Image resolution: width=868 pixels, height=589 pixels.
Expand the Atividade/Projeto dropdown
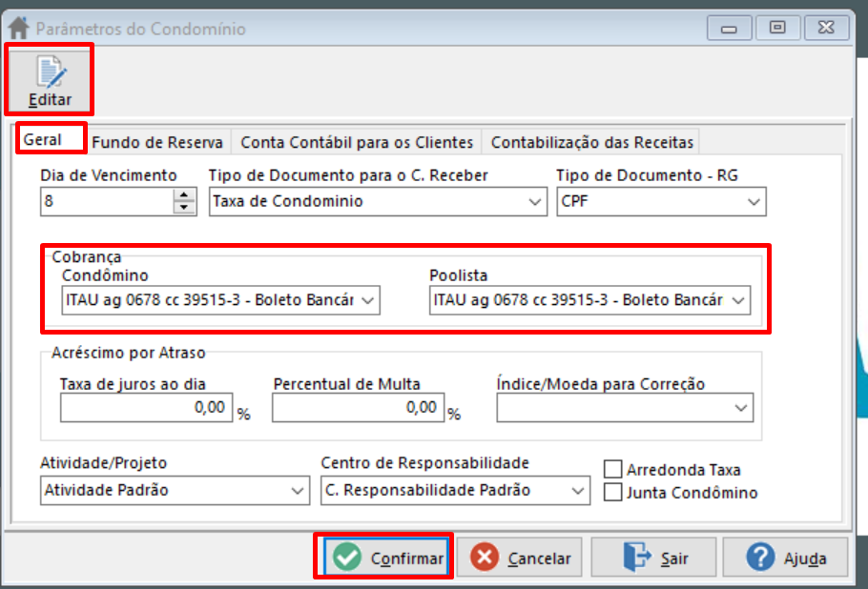click(x=298, y=491)
